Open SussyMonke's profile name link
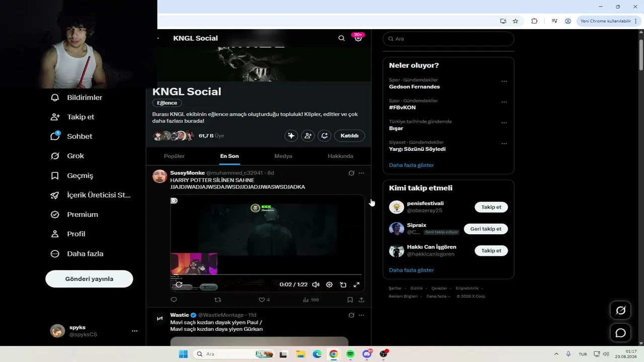 point(187,173)
